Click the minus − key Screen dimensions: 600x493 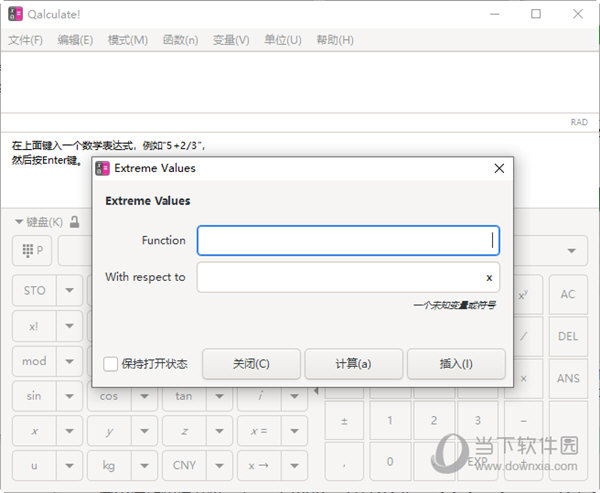coord(523,421)
